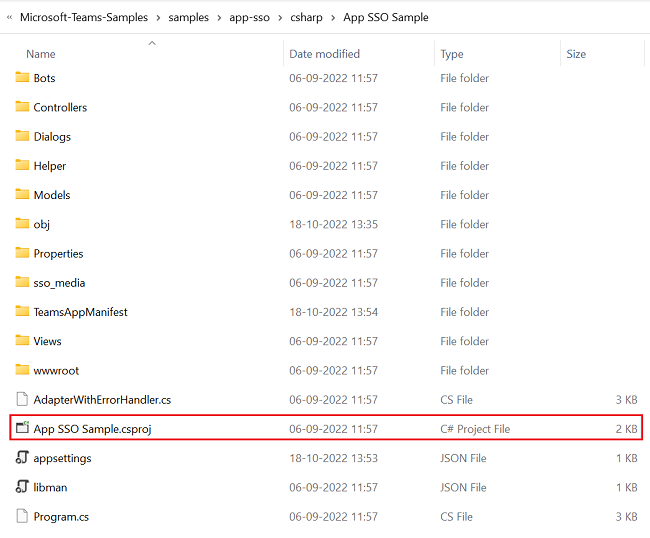Select the sso_media folder name
650x538 pixels.
point(59,283)
